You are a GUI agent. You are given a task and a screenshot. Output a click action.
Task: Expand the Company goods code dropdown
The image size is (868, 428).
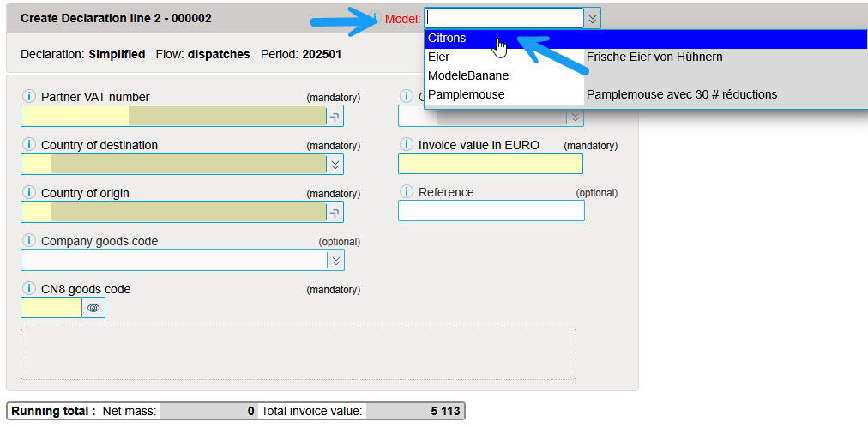(335, 260)
